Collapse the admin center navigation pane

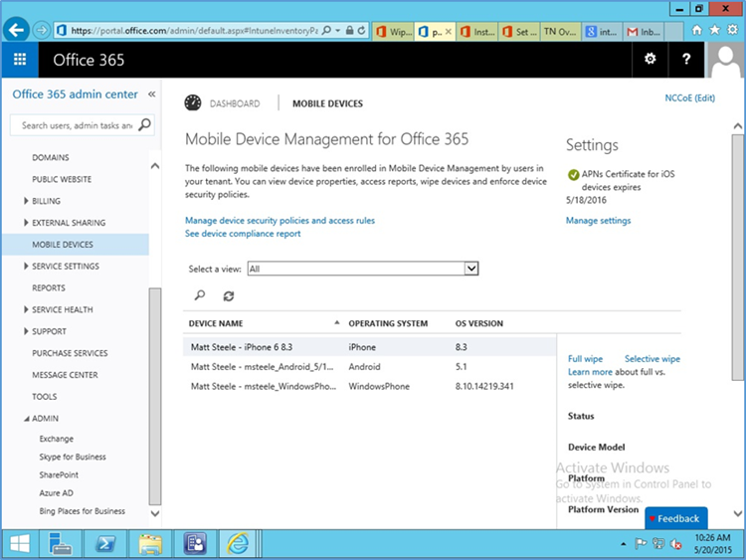151,94
